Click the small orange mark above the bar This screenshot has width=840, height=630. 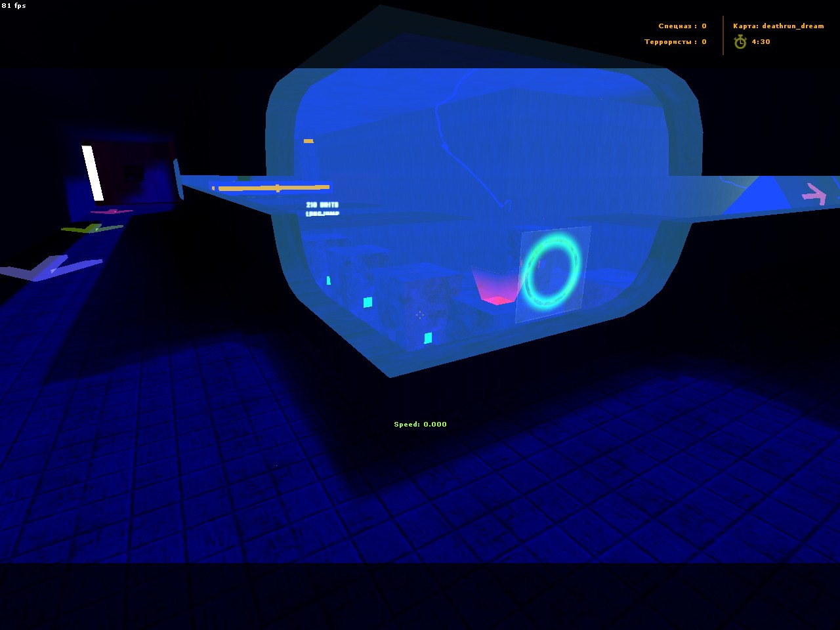tap(308, 141)
